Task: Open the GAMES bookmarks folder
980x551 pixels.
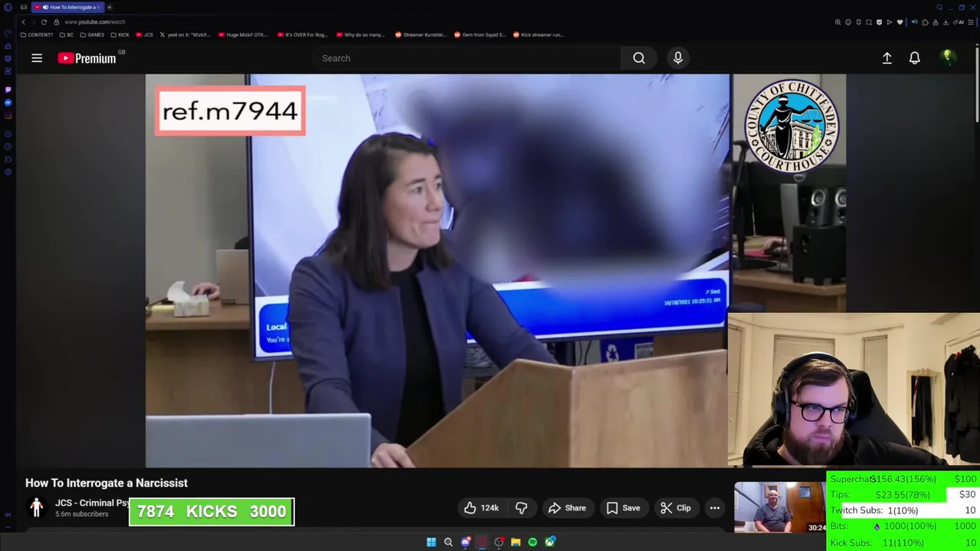Action: point(92,34)
